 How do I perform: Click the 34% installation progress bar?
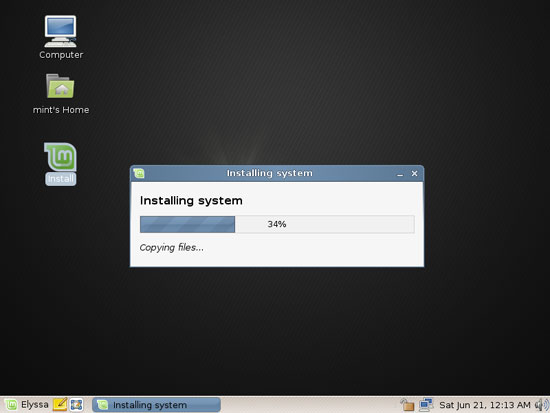pos(277,224)
